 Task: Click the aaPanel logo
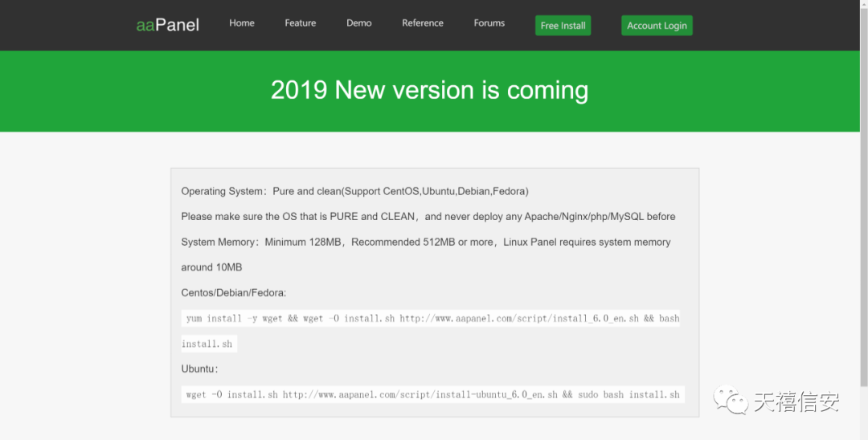(x=168, y=25)
